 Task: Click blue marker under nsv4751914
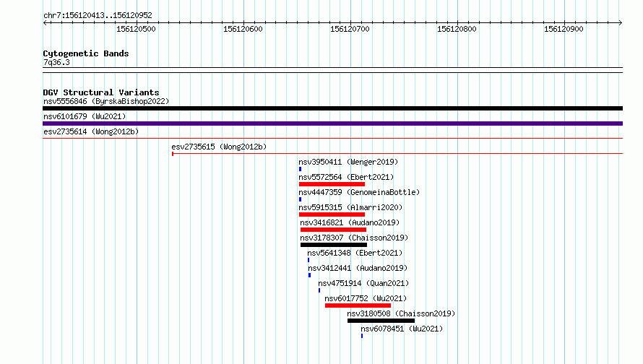coord(319,290)
